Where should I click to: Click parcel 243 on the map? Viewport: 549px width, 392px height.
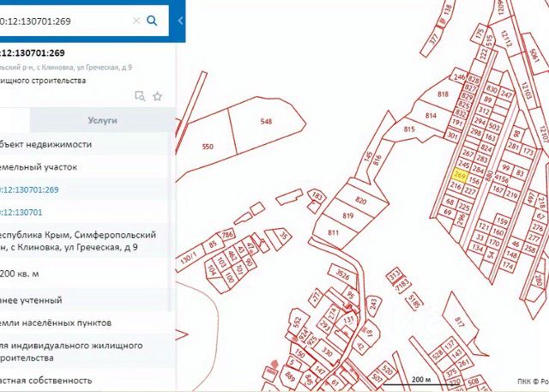click(x=373, y=304)
